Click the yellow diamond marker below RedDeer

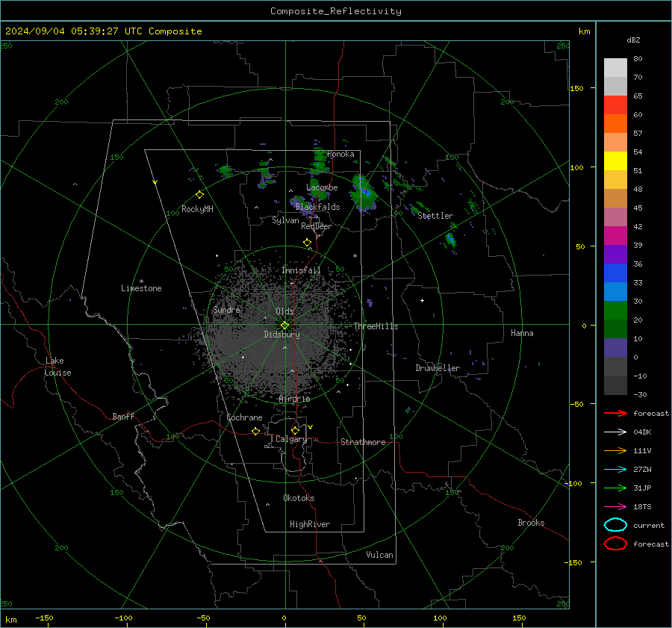point(308,243)
